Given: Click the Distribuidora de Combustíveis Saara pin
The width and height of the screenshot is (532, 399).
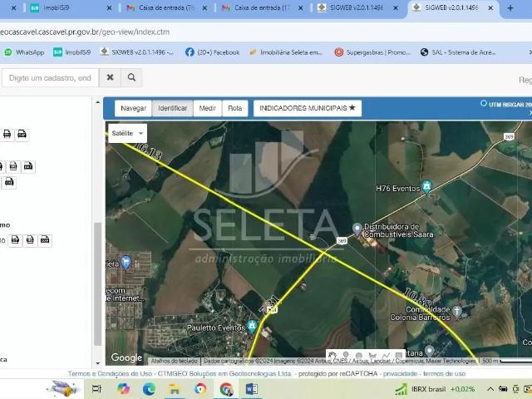Looking at the screenshot, I should (357, 229).
